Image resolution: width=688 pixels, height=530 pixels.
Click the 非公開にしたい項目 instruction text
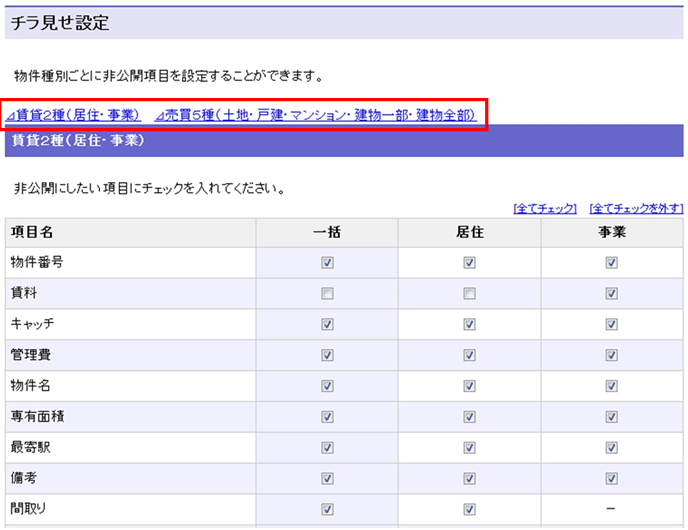[150, 189]
